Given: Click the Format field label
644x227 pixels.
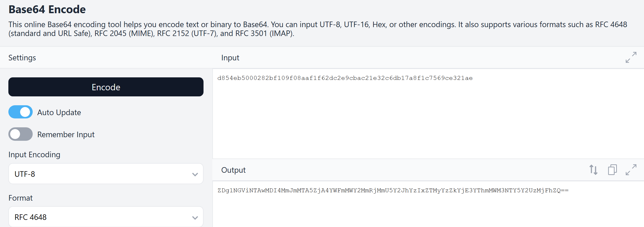Looking at the screenshot, I should tap(21, 198).
